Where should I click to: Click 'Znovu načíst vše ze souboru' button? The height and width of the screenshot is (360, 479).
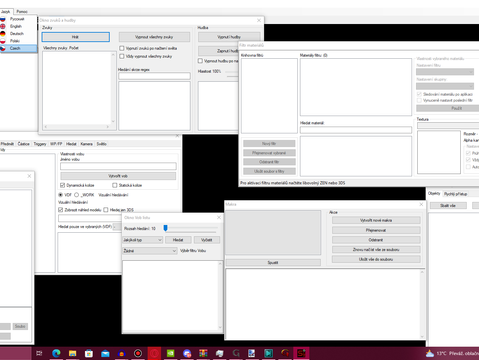(x=376, y=250)
